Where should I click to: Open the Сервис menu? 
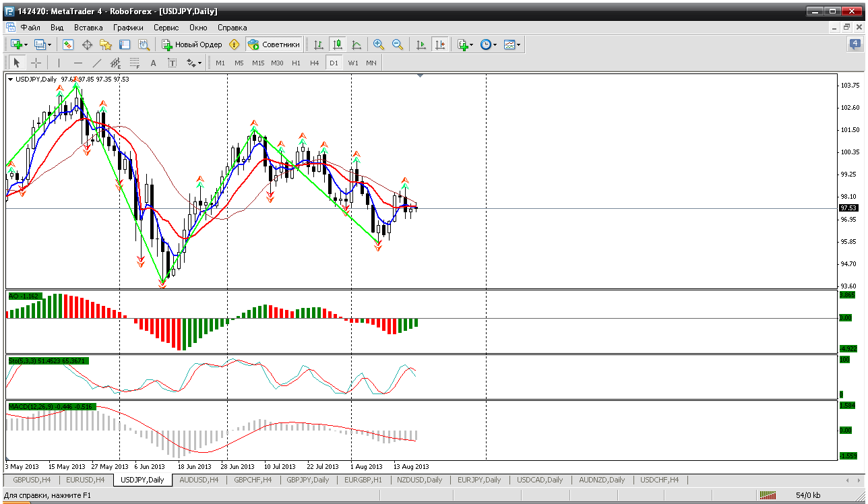pos(166,28)
